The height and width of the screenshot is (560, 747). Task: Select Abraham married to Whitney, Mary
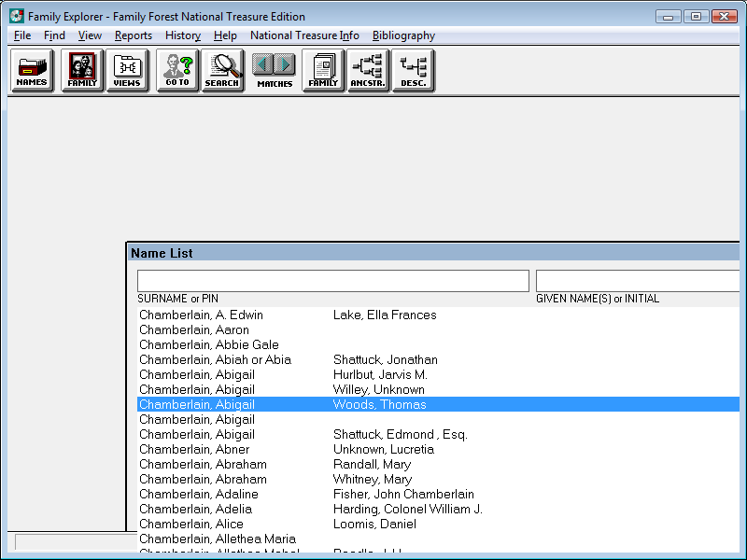point(438,479)
